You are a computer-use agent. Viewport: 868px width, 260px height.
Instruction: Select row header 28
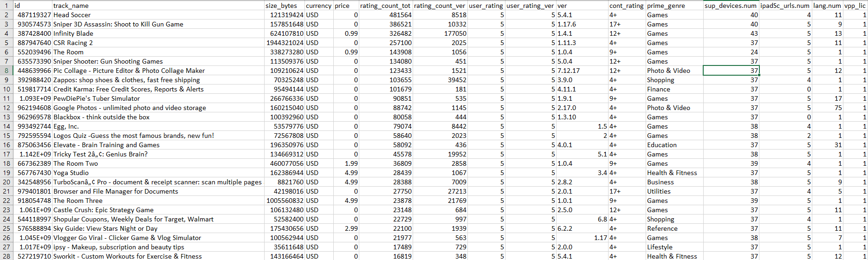pos(6,256)
